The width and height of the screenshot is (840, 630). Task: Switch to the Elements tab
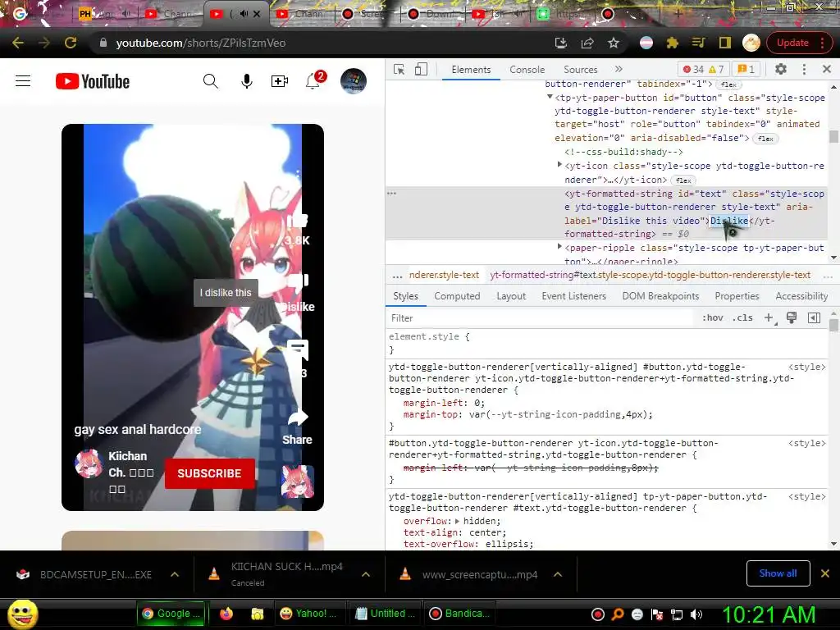471,70
